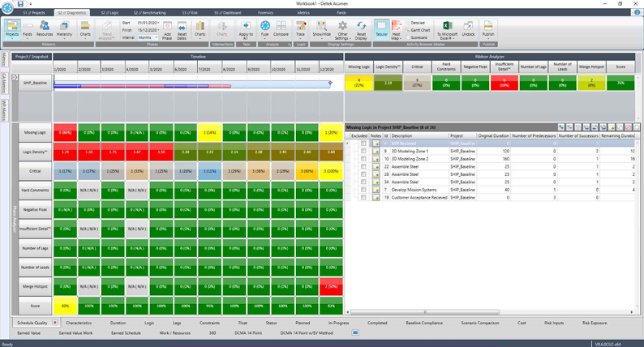
Task: Expand the Analyze group dialog launcher
Action: (x=289, y=45)
